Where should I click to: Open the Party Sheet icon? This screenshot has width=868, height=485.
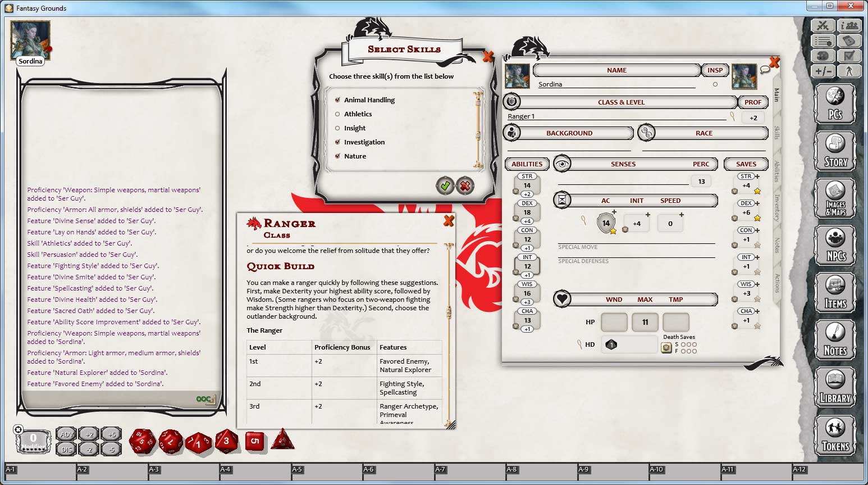850,25
